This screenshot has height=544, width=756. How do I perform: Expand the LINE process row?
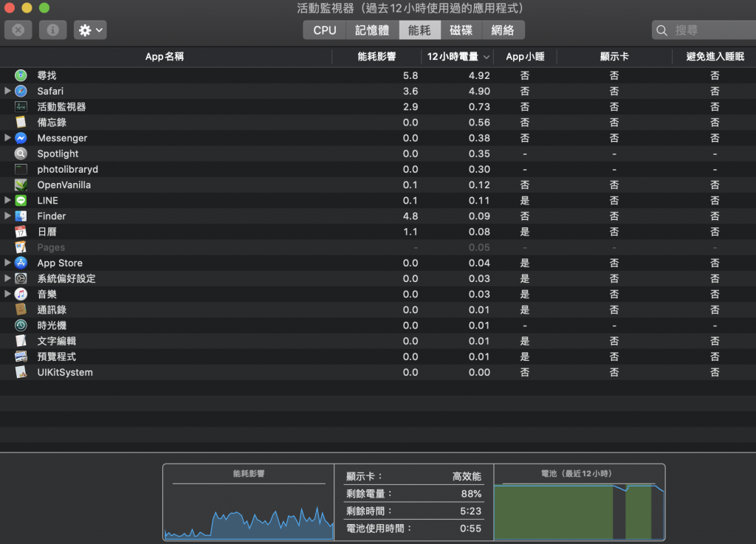pyautogui.click(x=7, y=200)
